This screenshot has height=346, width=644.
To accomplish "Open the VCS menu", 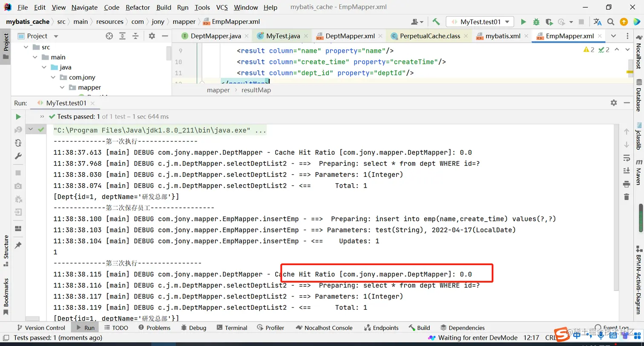I will pos(222,8).
